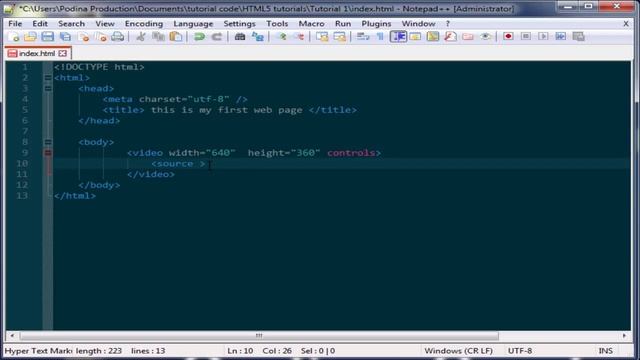Undo with the green arrow icon
This screenshot has height=360, width=640.
click(x=199, y=37)
